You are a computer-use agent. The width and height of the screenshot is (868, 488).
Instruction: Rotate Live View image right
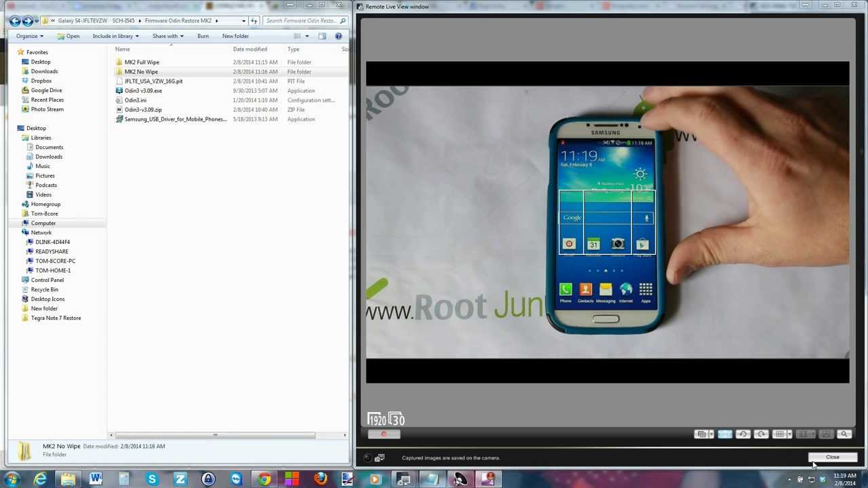coord(761,434)
